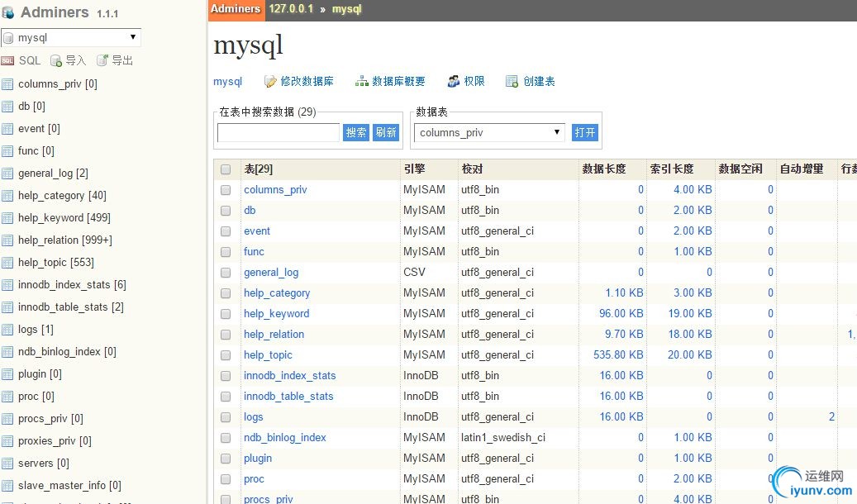Screen dimensions: 857x504
Task: Click table icon next to logs [1]
Action: point(7,330)
